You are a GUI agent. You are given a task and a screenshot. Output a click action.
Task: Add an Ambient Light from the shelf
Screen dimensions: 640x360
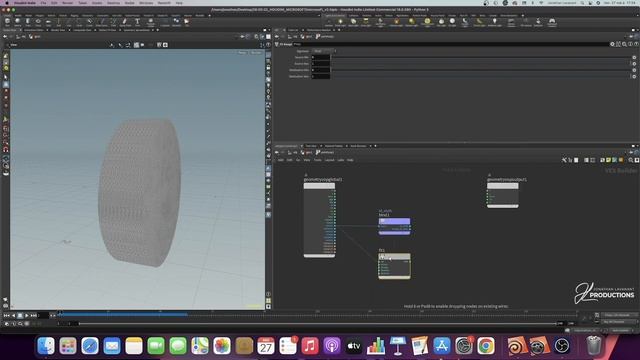(495, 22)
